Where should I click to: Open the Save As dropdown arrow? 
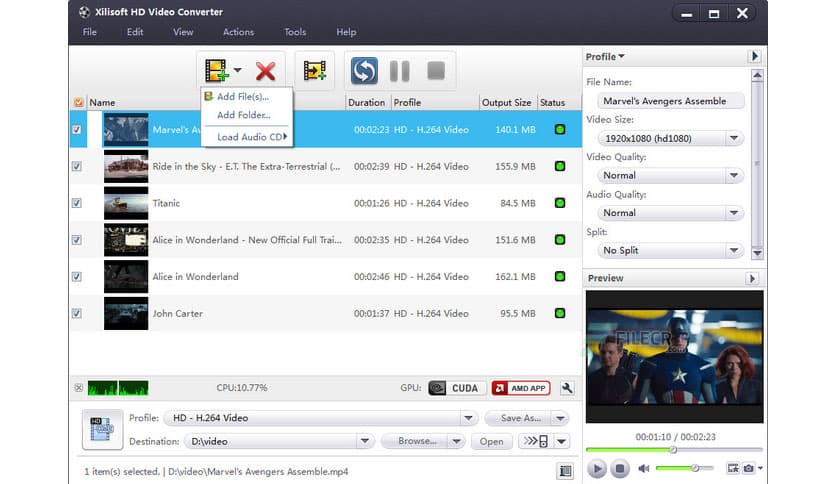(x=560, y=418)
